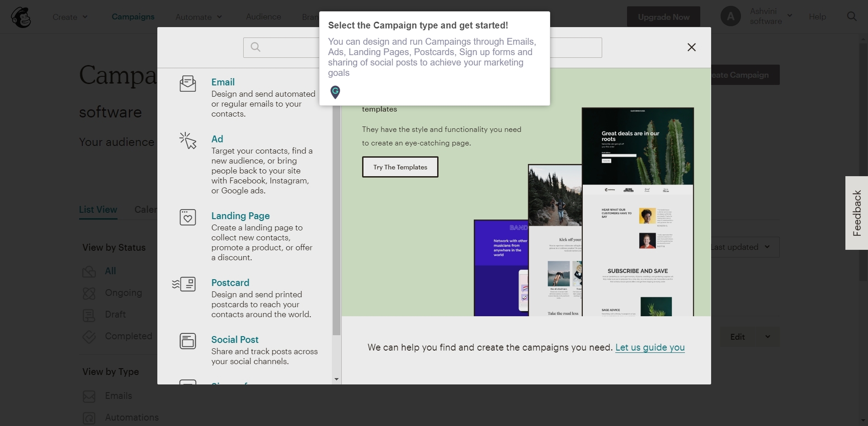
Task: Click into the modal search field
Action: click(x=422, y=47)
